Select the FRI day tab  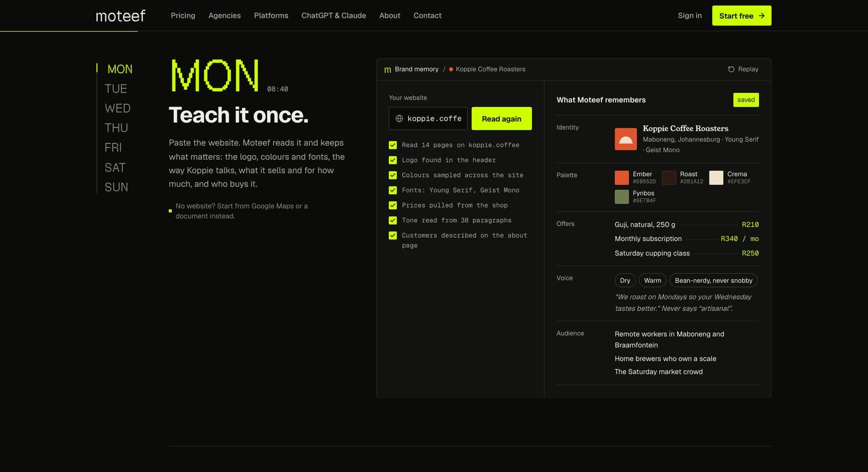(x=113, y=148)
